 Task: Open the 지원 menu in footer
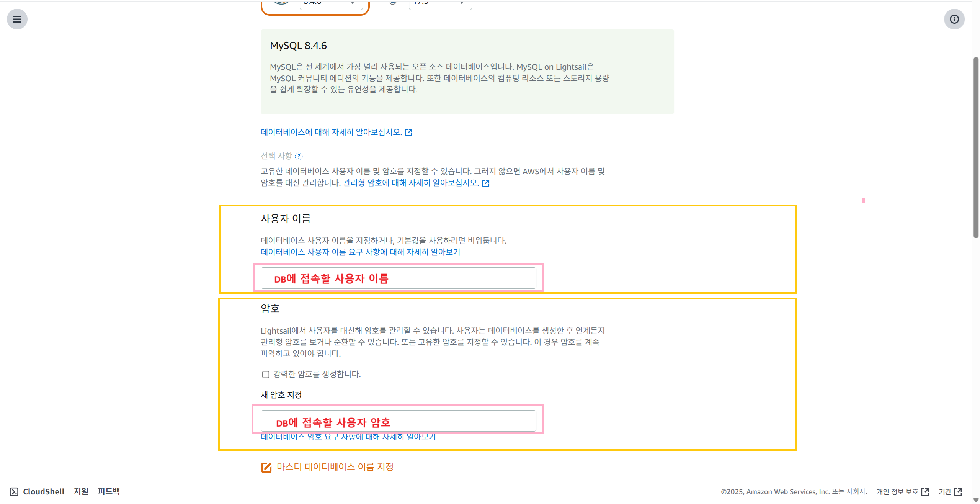click(x=81, y=491)
